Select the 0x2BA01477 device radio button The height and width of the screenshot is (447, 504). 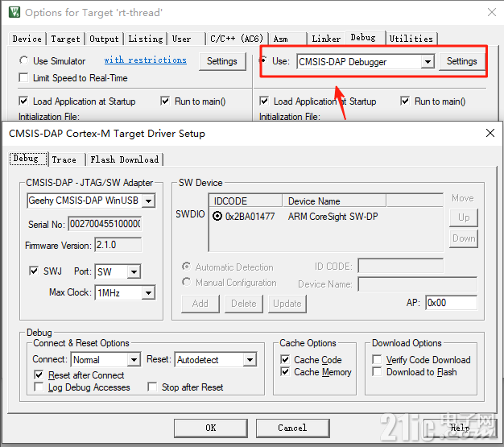(217, 216)
